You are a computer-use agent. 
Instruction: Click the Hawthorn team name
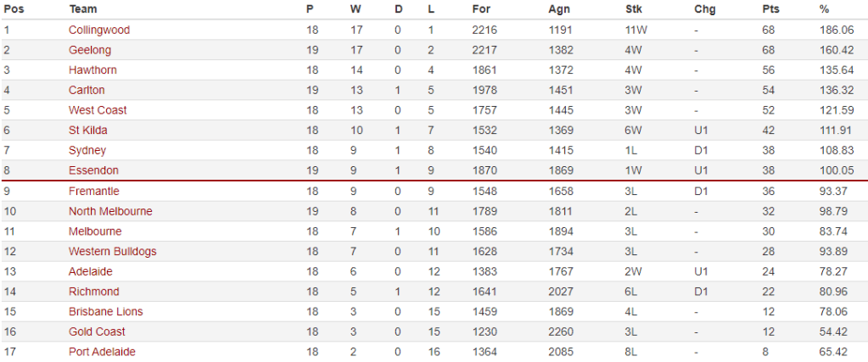coord(92,70)
